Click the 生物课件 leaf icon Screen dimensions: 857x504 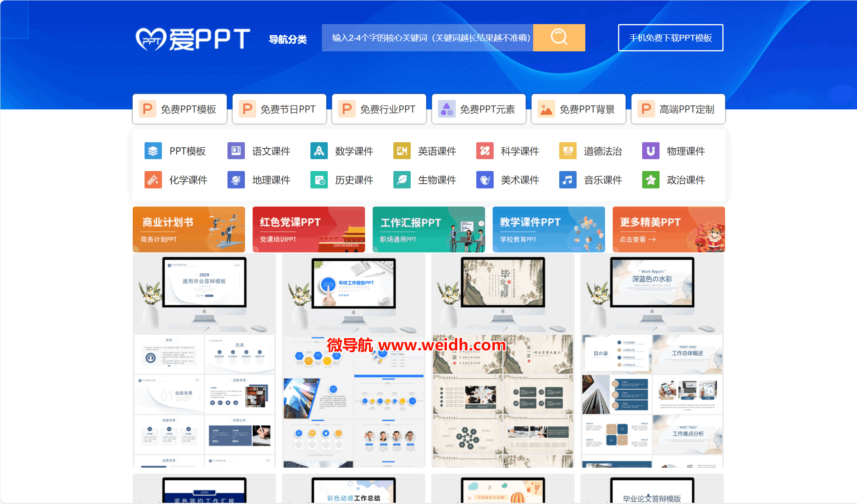(x=402, y=180)
